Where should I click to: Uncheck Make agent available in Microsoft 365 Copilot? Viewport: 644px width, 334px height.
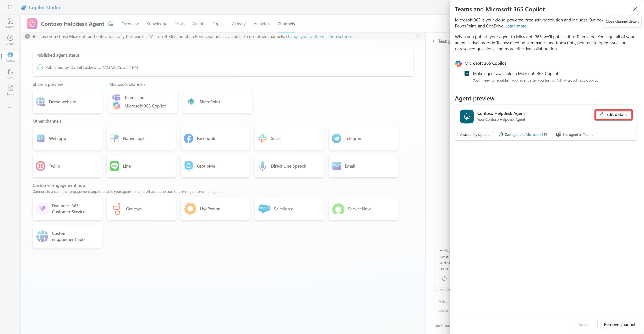(467, 73)
